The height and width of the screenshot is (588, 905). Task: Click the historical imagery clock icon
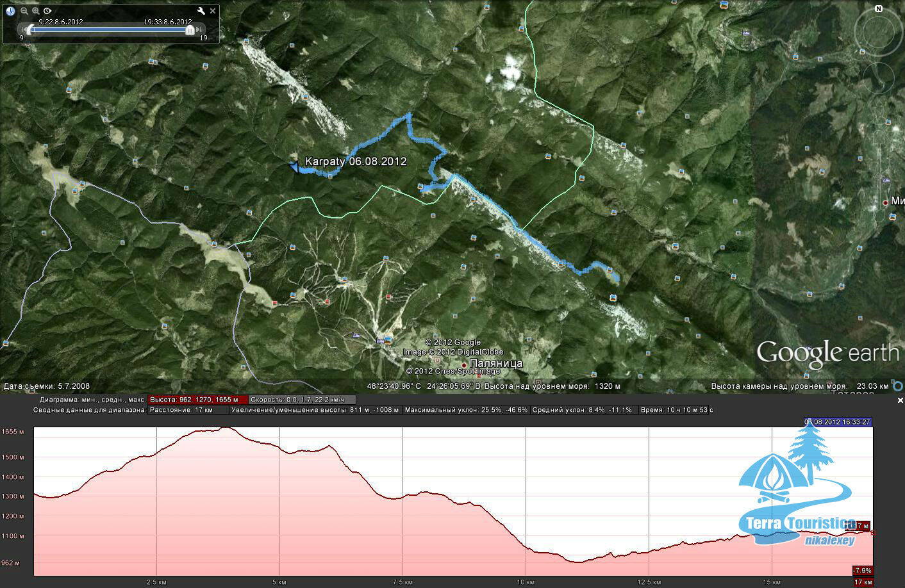[11, 11]
